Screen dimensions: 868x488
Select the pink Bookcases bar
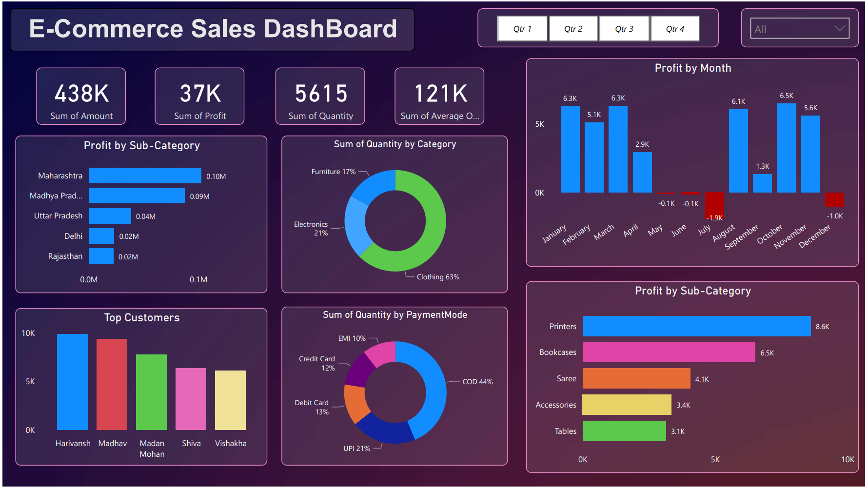pos(669,352)
